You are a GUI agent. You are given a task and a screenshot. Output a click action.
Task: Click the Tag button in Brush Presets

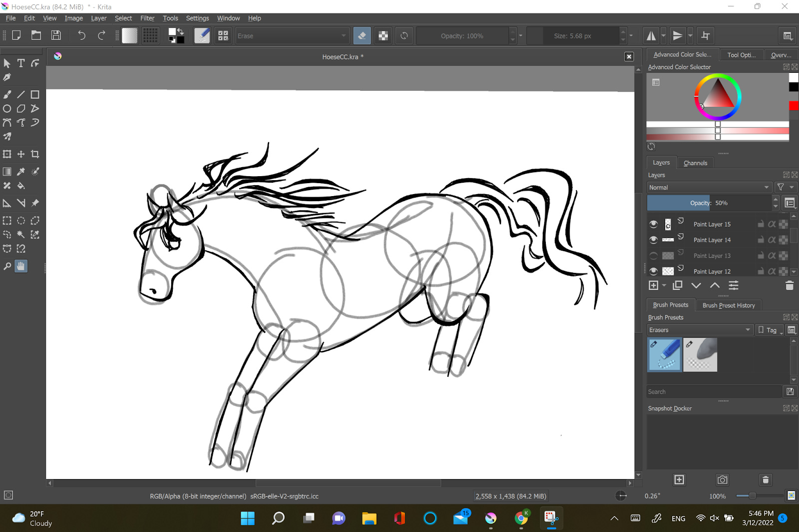coord(769,330)
